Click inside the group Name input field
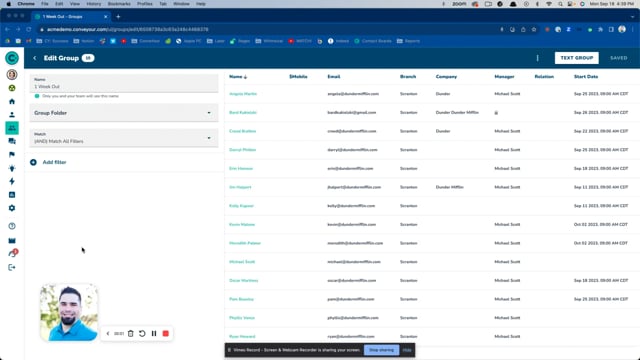The height and width of the screenshot is (360, 640). (x=124, y=83)
